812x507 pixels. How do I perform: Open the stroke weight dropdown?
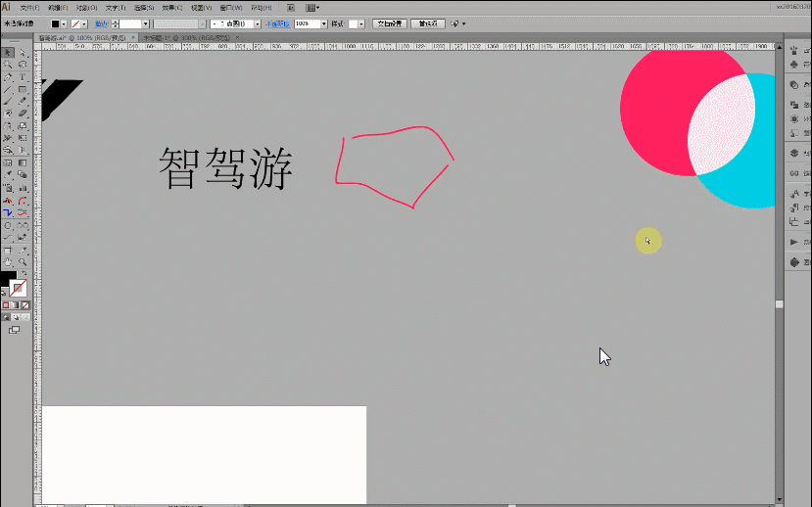146,23
